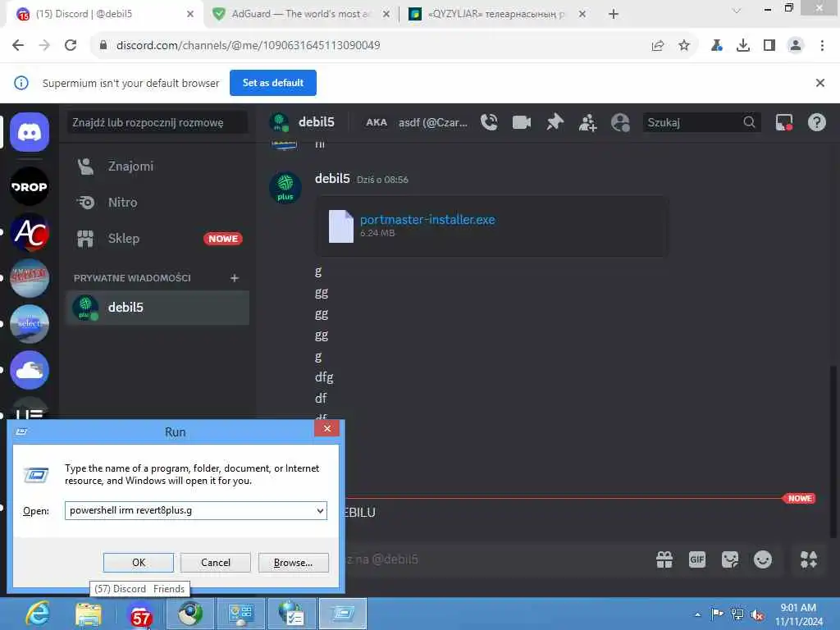
Task: Show the user profile panel
Action: [x=620, y=123]
